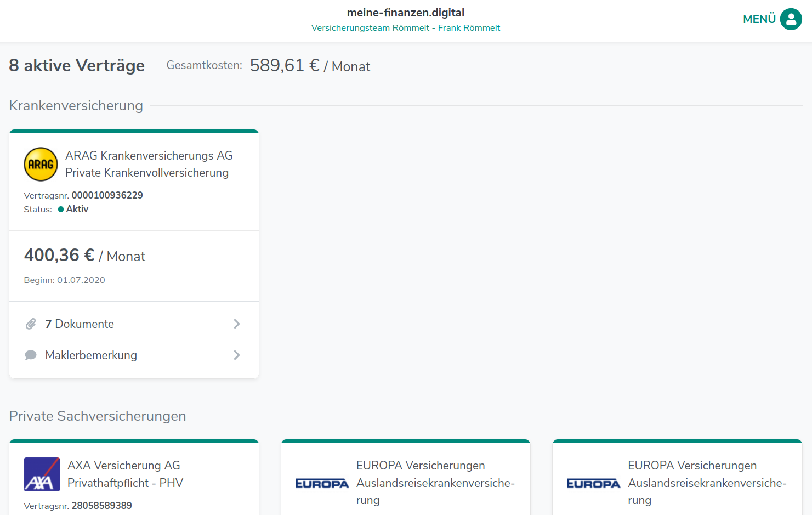Open the MENÜ navigation
The image size is (812, 515).
pos(759,19)
